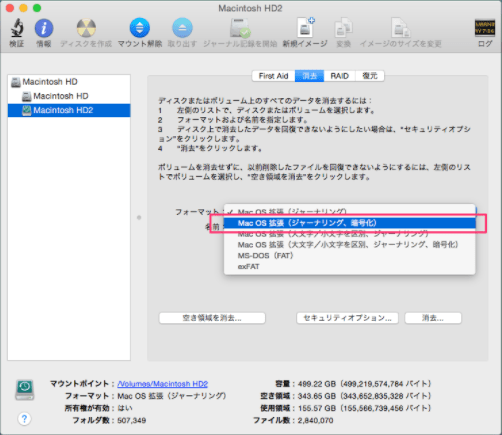
Task: Choose the exFAT format option
Action: coord(349,267)
